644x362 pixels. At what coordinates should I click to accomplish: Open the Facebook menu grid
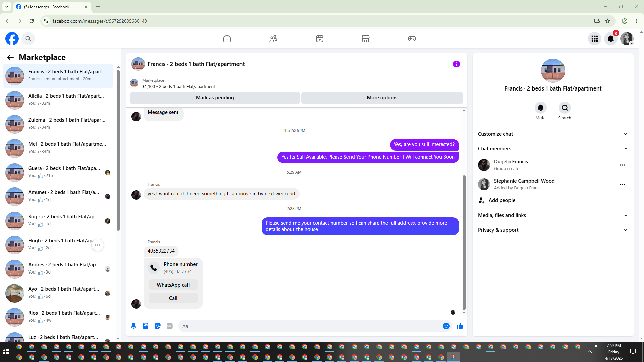594,39
